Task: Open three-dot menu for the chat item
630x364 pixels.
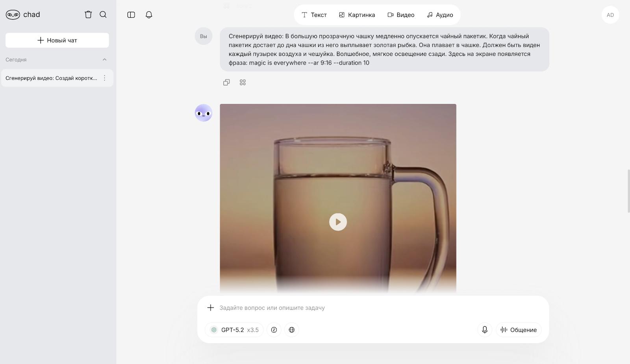Action: [x=104, y=78]
